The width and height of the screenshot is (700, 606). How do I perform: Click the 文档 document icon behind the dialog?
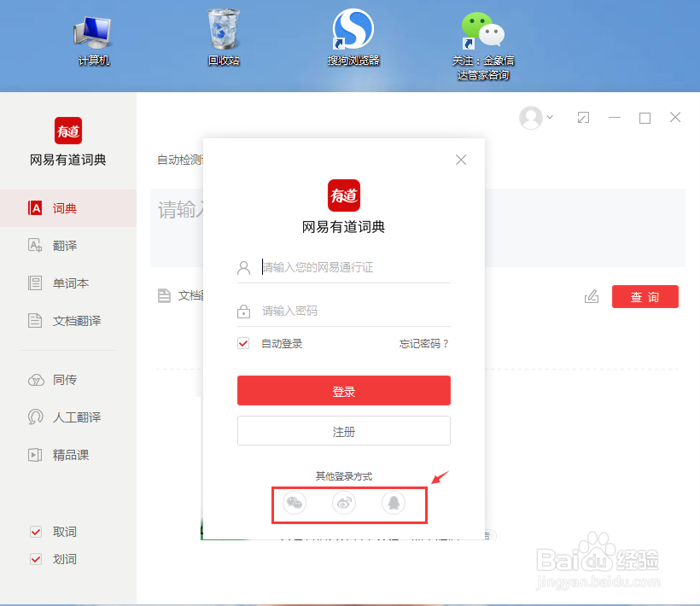[164, 295]
